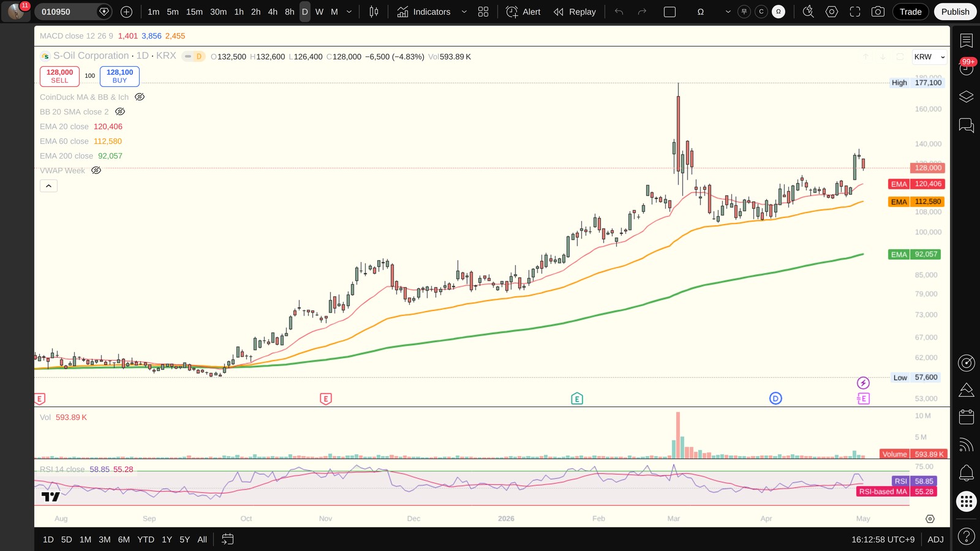Start bar Replay mode

point(575,12)
